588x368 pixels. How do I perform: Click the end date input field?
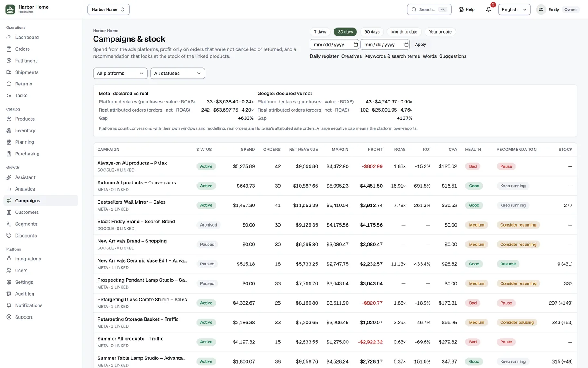tap(385, 45)
